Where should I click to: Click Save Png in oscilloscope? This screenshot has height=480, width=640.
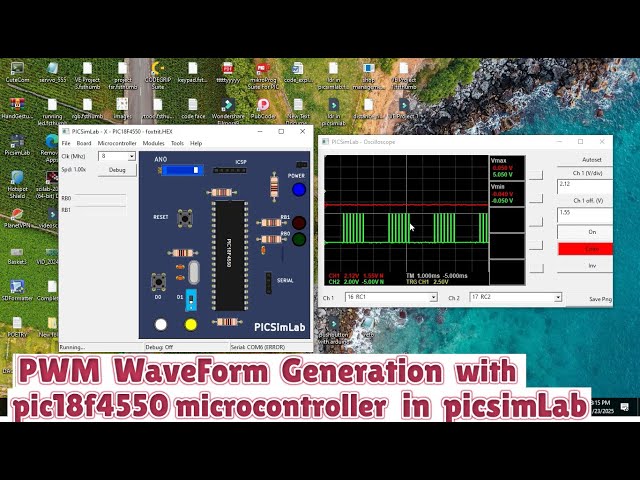click(x=600, y=299)
